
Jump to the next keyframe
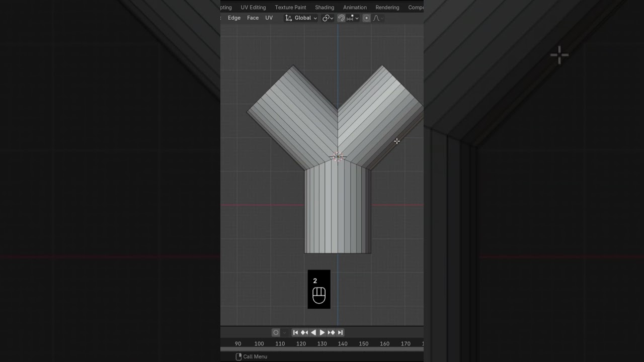tap(332, 332)
